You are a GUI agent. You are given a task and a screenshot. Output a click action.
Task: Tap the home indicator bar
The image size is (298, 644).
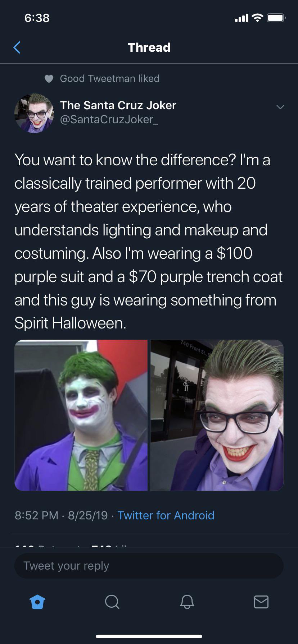(149, 636)
